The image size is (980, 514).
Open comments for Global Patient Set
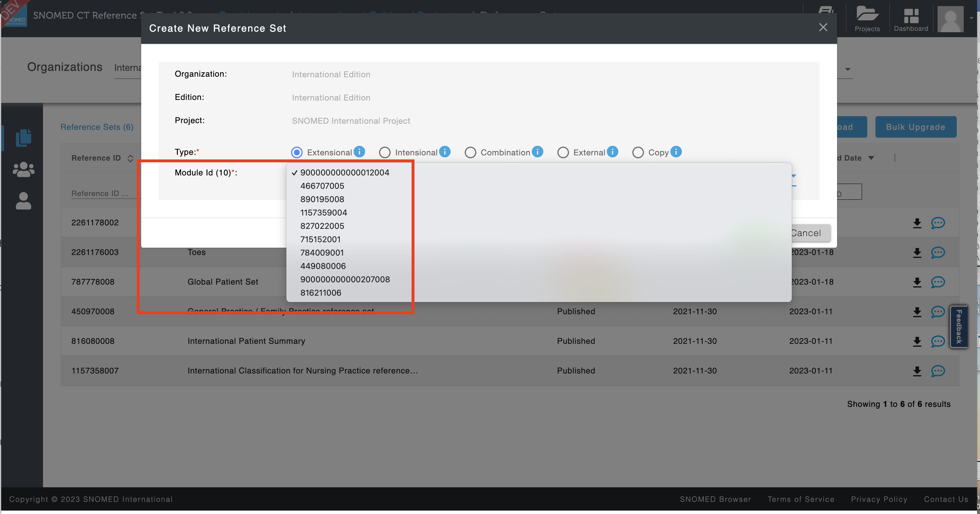pyautogui.click(x=938, y=282)
